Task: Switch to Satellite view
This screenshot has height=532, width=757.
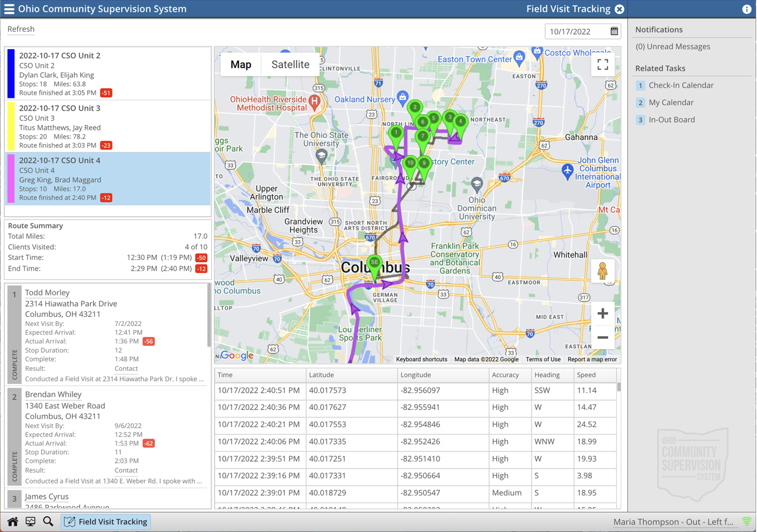Action: click(290, 64)
